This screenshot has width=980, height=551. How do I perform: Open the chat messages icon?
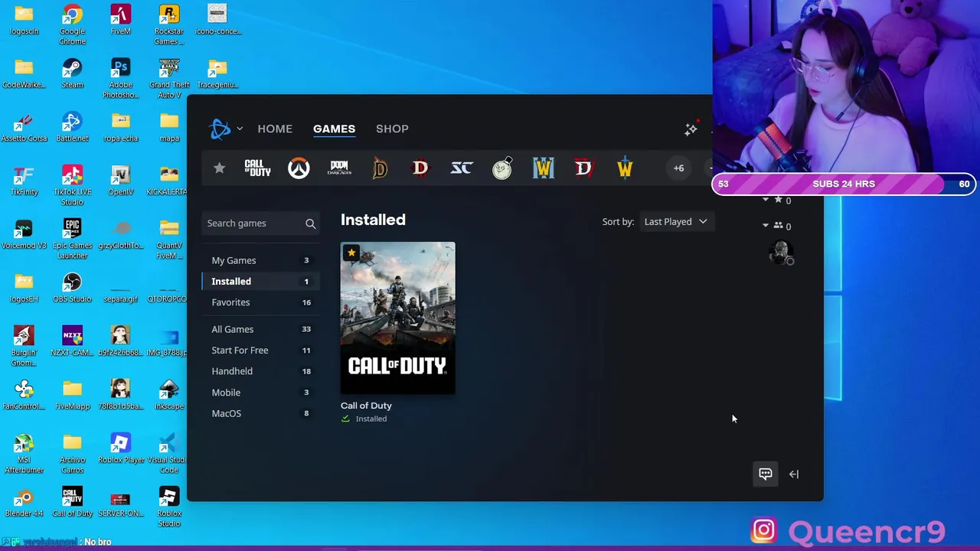(765, 474)
